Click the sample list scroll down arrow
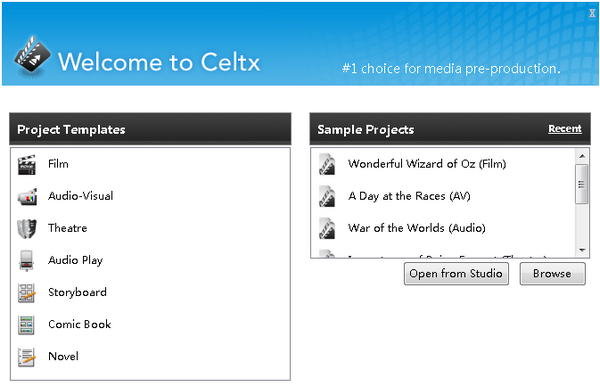 582,250
